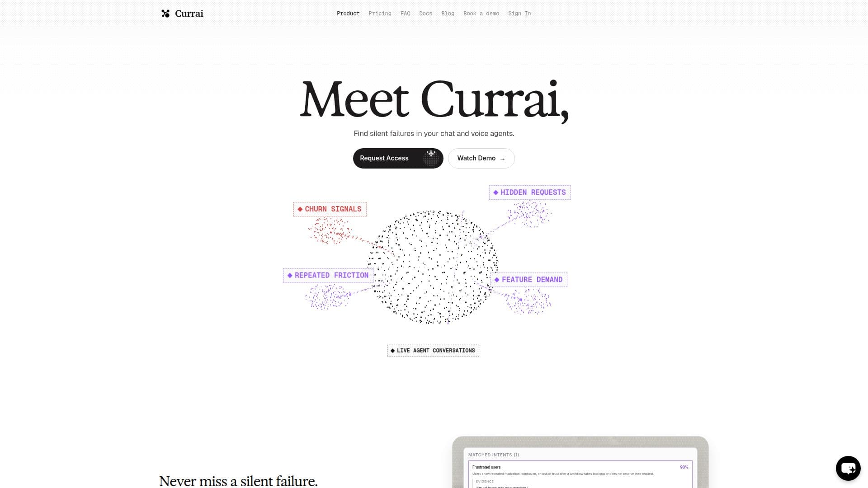
Task: Click Sign In in header
Action: coord(519,14)
